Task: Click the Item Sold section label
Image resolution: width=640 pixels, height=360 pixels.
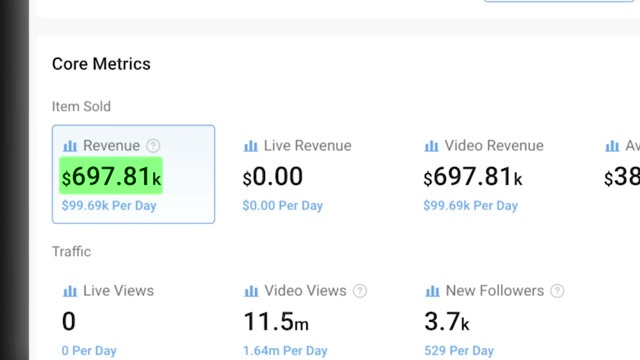Action: point(81,107)
